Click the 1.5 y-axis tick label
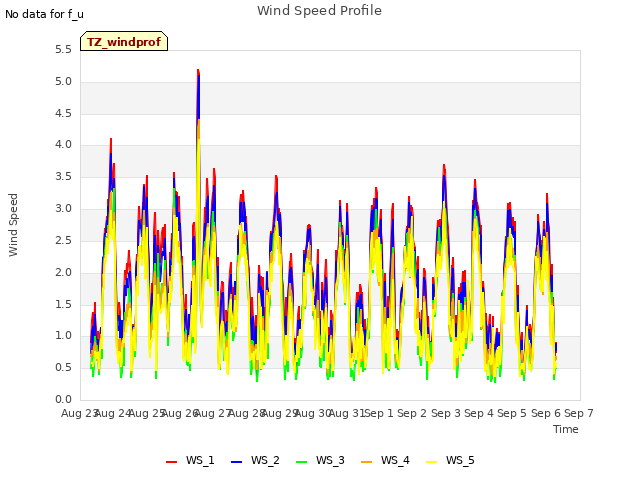Image resolution: width=640 pixels, height=480 pixels. tap(63, 304)
